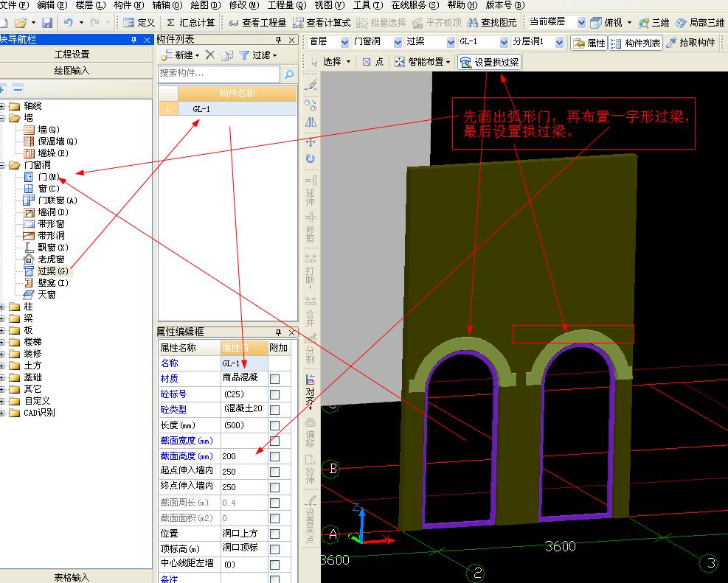Screen dimensions: 728x583
Task: Click 查看计算式 toolbar button
Action: (x=322, y=22)
